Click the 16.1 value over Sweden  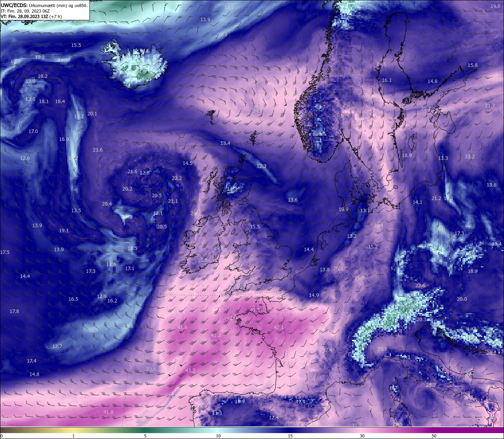tap(387, 80)
